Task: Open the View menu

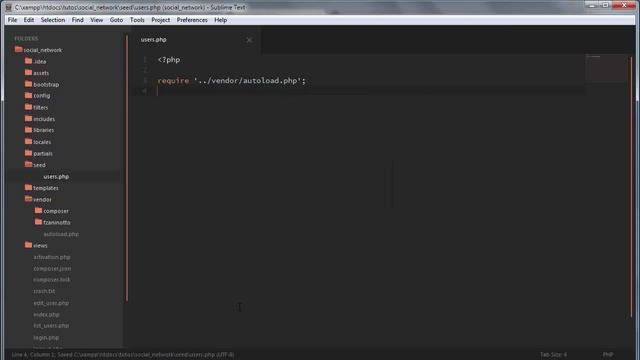Action: [x=97, y=20]
